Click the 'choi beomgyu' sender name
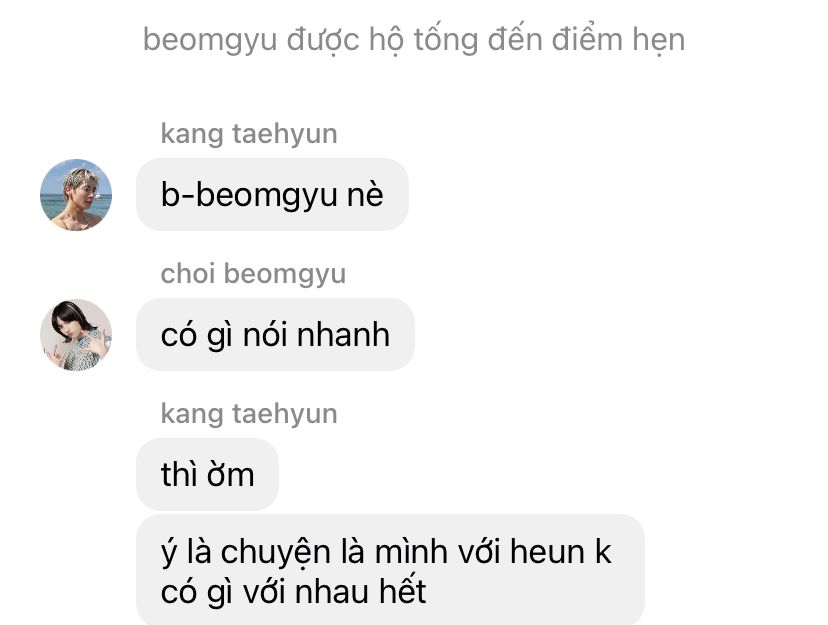The image size is (828, 625). click(253, 274)
